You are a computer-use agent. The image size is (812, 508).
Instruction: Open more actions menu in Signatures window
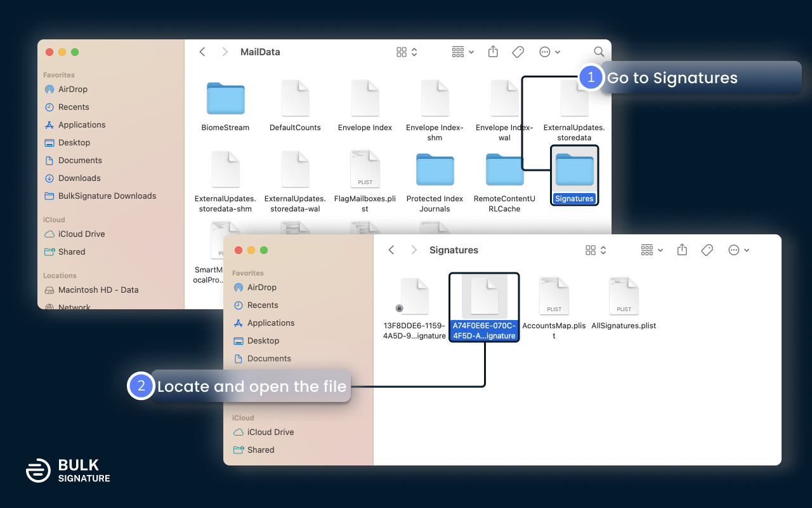[739, 250]
